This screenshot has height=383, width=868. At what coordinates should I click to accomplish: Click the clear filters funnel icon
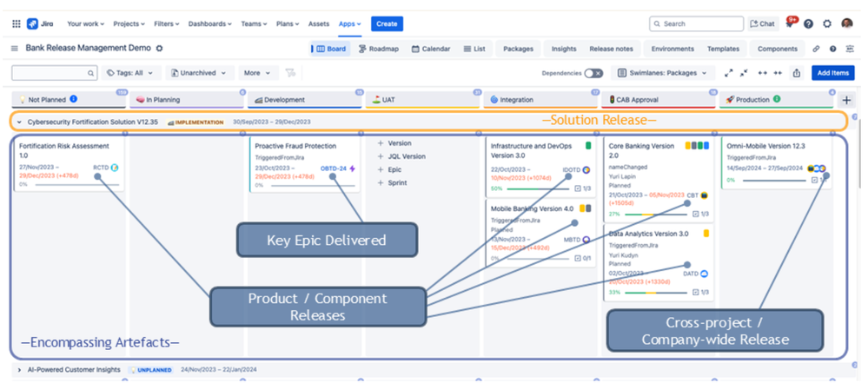tap(289, 73)
